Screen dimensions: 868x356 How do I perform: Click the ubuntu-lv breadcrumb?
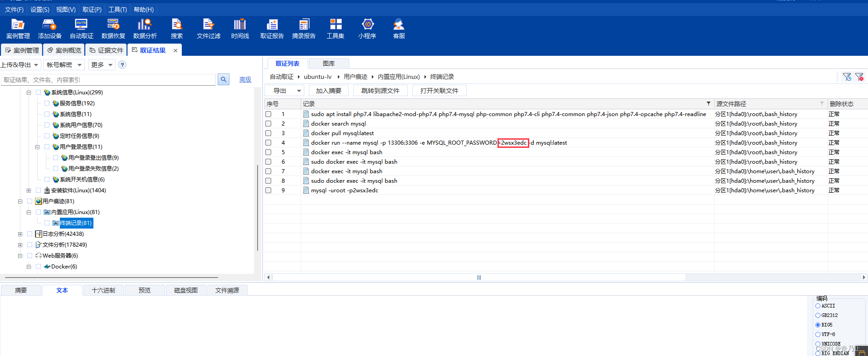point(318,77)
